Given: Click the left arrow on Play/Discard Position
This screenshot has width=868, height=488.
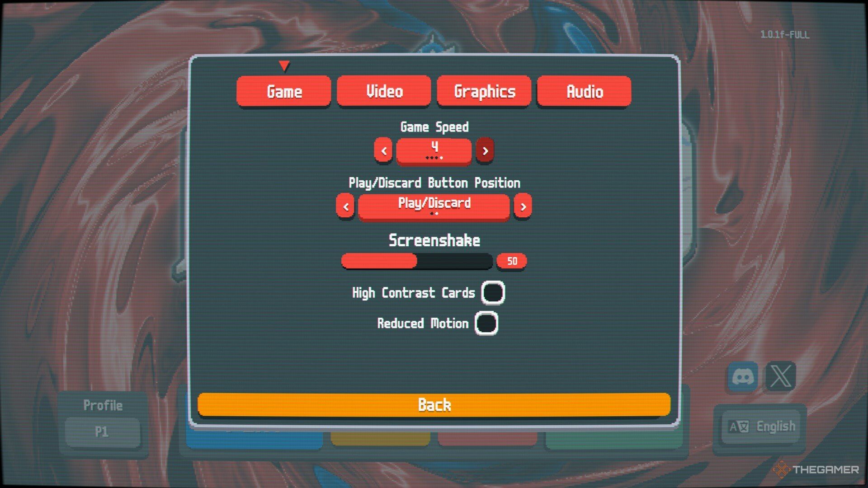Looking at the screenshot, I should pos(346,206).
